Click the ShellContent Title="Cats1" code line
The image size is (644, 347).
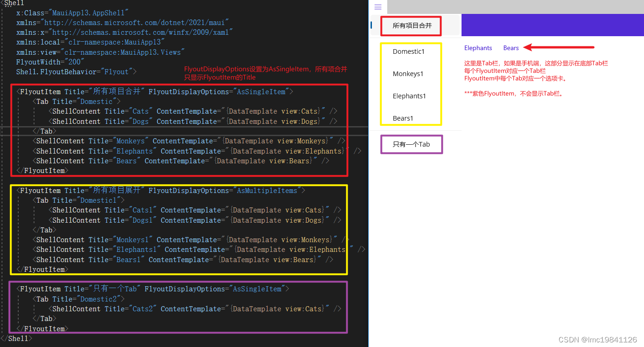[195, 210]
